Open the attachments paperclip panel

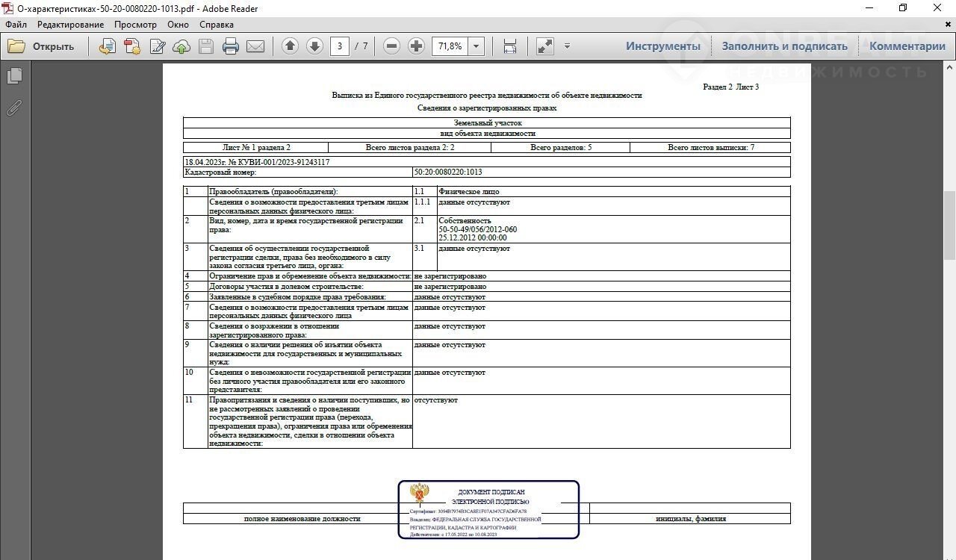click(x=14, y=108)
